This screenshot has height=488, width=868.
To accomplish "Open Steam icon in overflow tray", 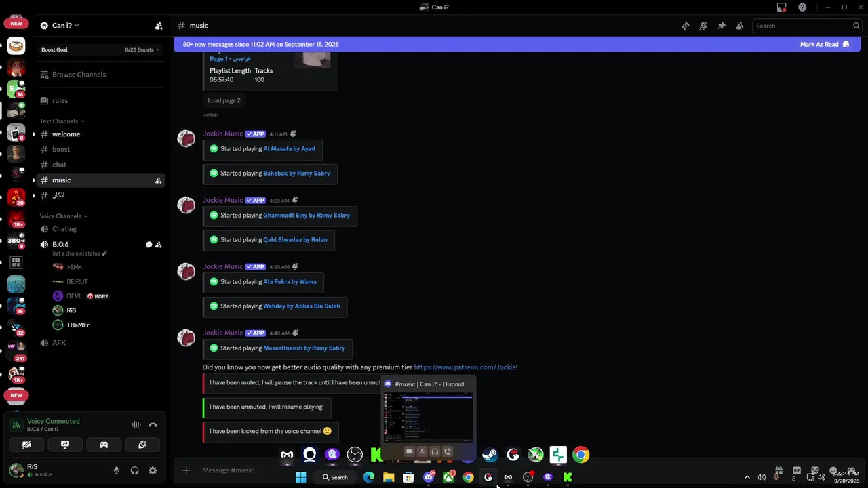I will point(490,455).
